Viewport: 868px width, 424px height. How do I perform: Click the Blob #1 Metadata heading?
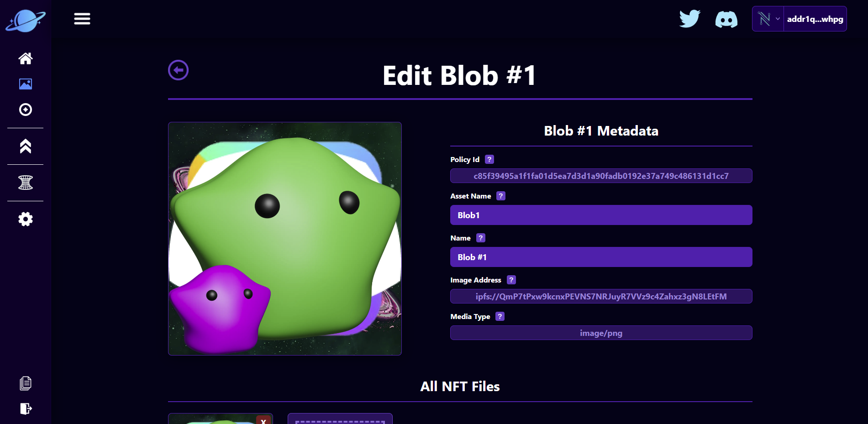tap(601, 131)
